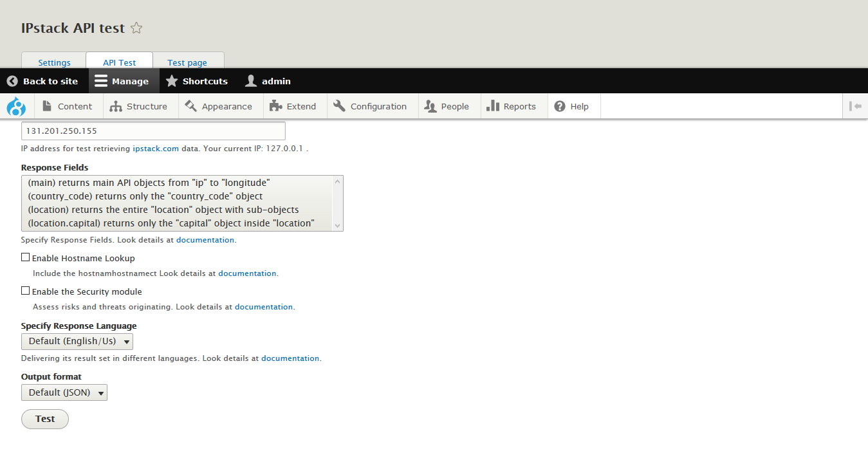
Task: Select the (location.capital) response field option
Action: point(178,223)
